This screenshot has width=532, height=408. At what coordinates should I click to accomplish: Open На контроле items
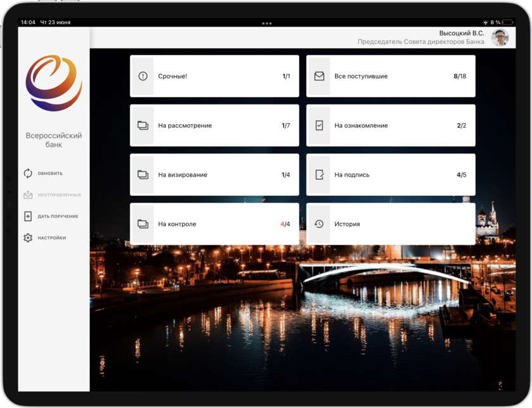215,224
